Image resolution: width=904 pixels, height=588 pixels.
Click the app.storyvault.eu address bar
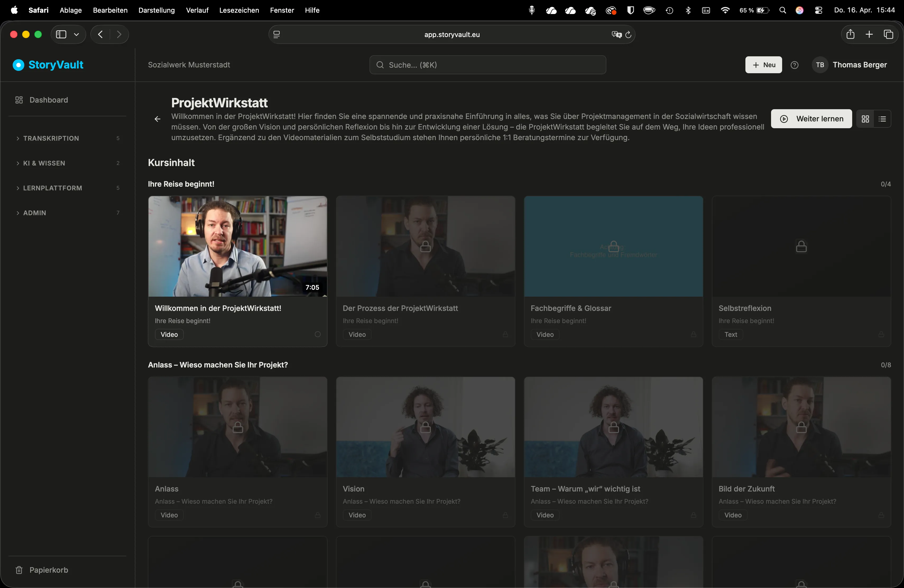click(452, 35)
